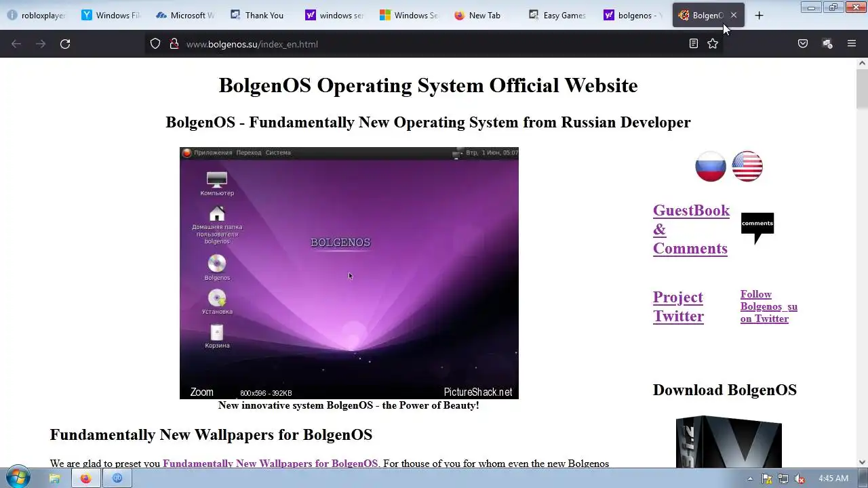
Task: Switch to the Windows Fil tab
Action: 112,15
